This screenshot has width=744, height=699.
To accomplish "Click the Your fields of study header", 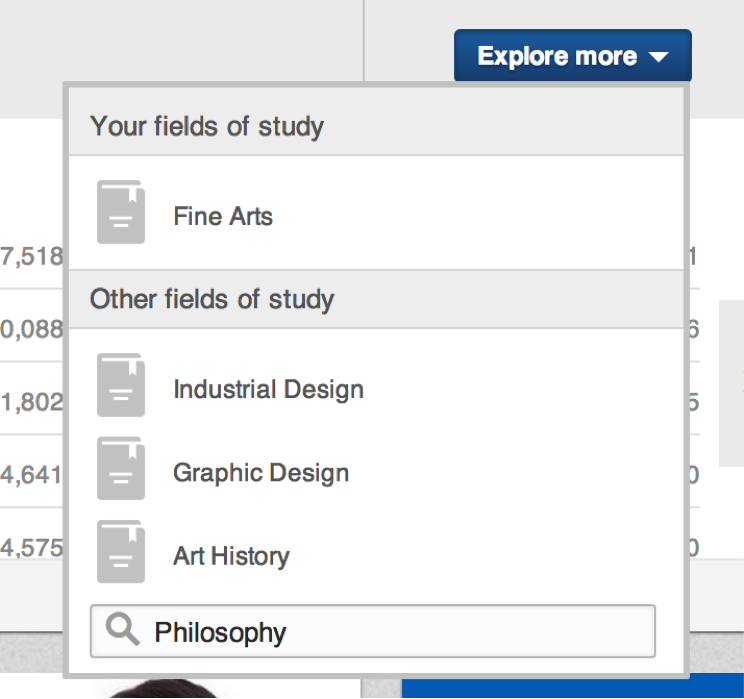I will click(x=207, y=126).
